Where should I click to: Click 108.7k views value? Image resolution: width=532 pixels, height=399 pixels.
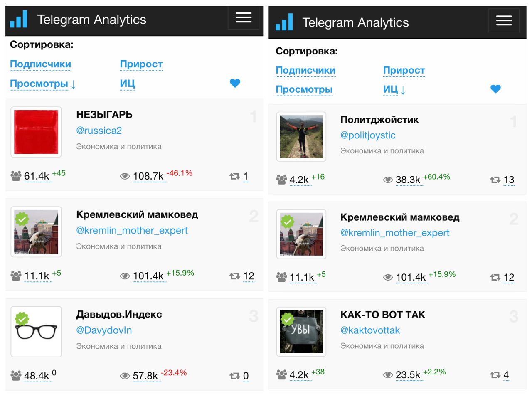tap(148, 176)
